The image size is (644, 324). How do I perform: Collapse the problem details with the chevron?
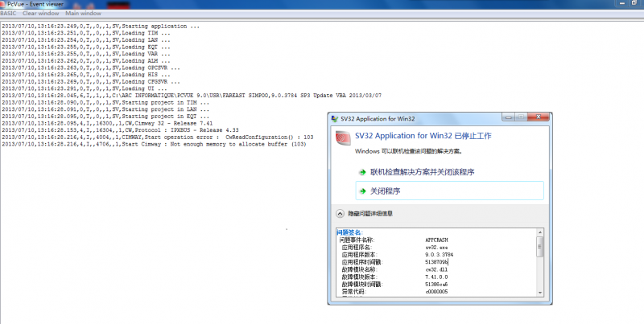pos(340,214)
